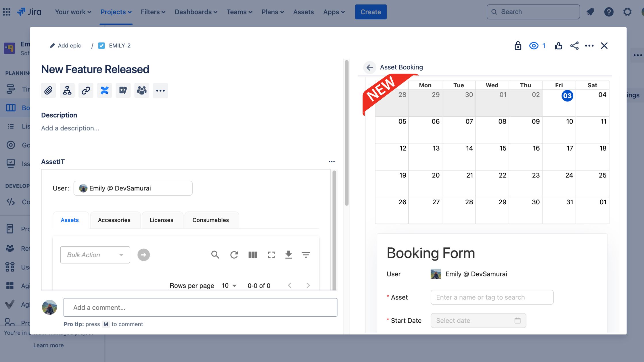Image resolution: width=644 pixels, height=362 pixels.
Task: Expand the Projects menu
Action: click(x=116, y=12)
